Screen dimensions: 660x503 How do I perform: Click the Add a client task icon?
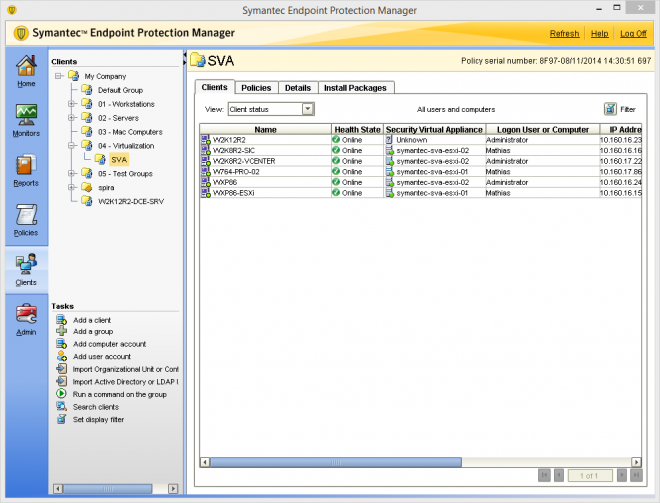61,320
